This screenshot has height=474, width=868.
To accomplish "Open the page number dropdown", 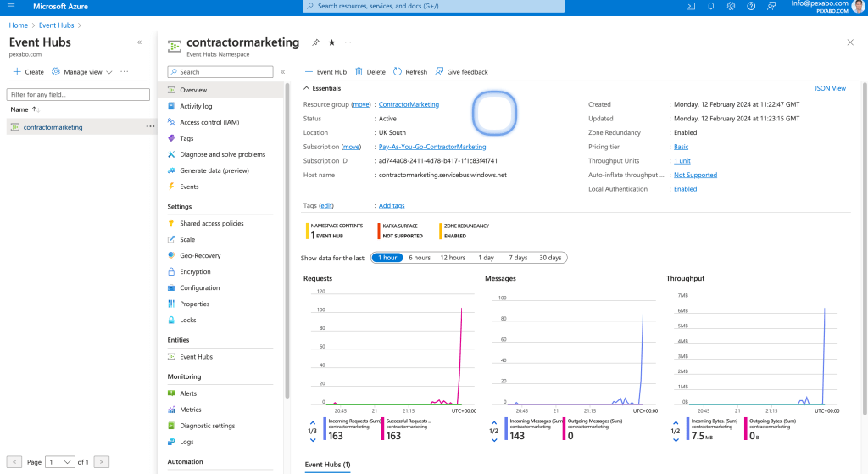I will click(60, 462).
